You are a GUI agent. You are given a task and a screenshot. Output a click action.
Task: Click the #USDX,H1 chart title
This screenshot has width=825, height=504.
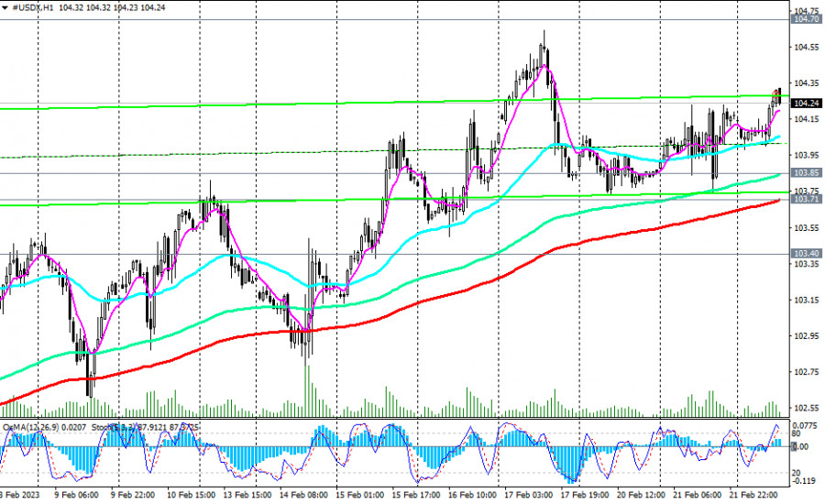pyautogui.click(x=33, y=8)
